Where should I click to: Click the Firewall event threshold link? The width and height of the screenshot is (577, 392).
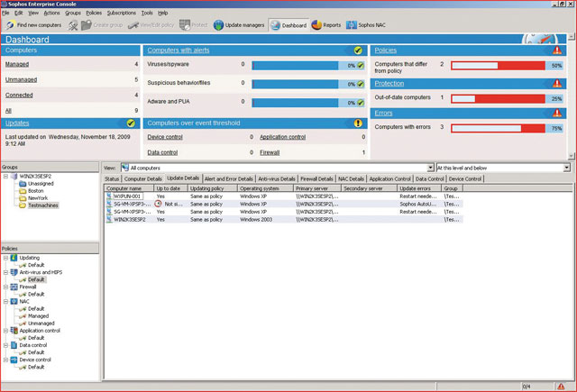270,152
